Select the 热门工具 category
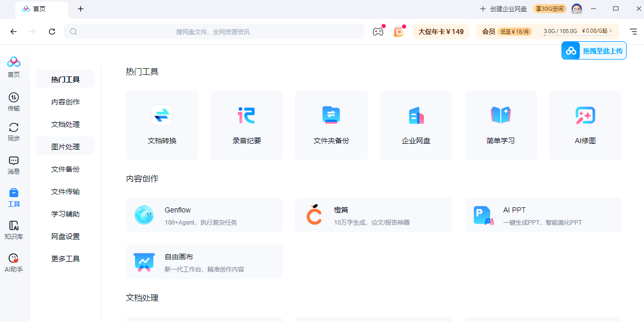Image resolution: width=644 pixels, height=322 pixels. pos(65,79)
